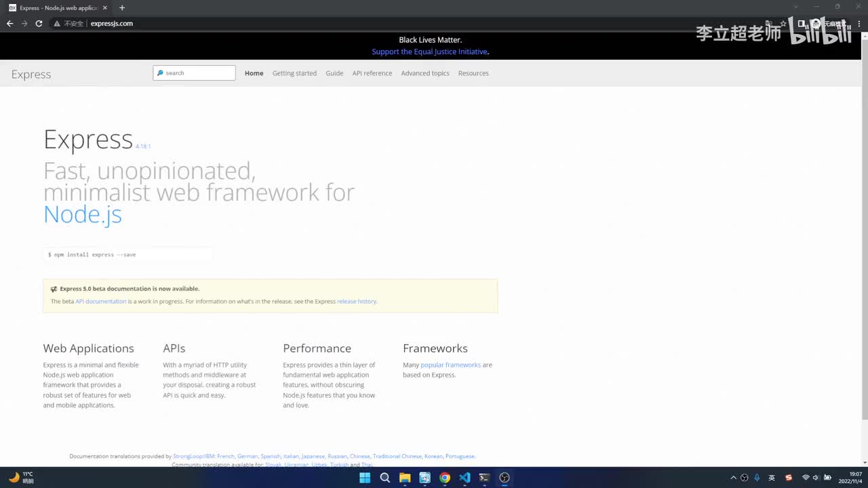Open the StrongLoop/IBM translation link
This screenshot has width=868, height=488.
click(194, 456)
